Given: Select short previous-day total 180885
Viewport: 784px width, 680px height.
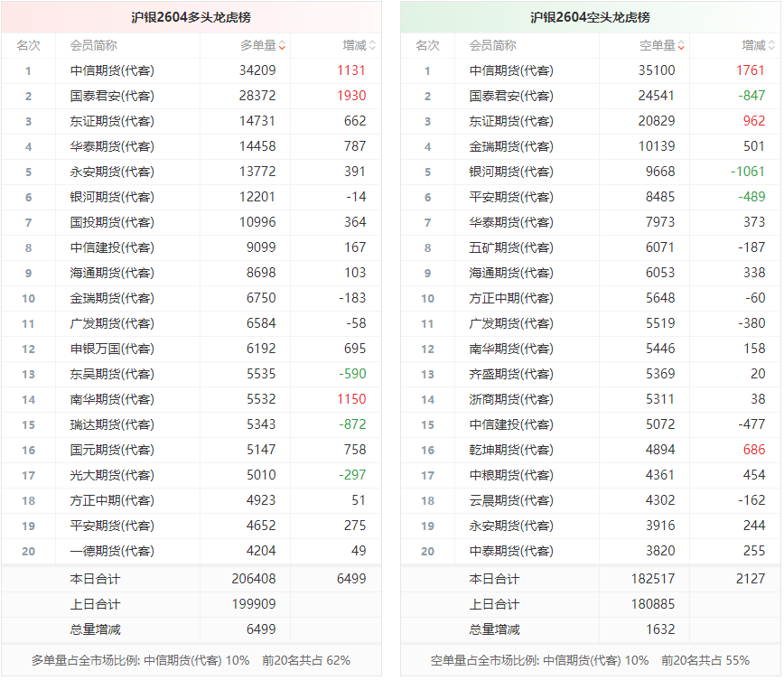Looking at the screenshot, I should click(652, 604).
